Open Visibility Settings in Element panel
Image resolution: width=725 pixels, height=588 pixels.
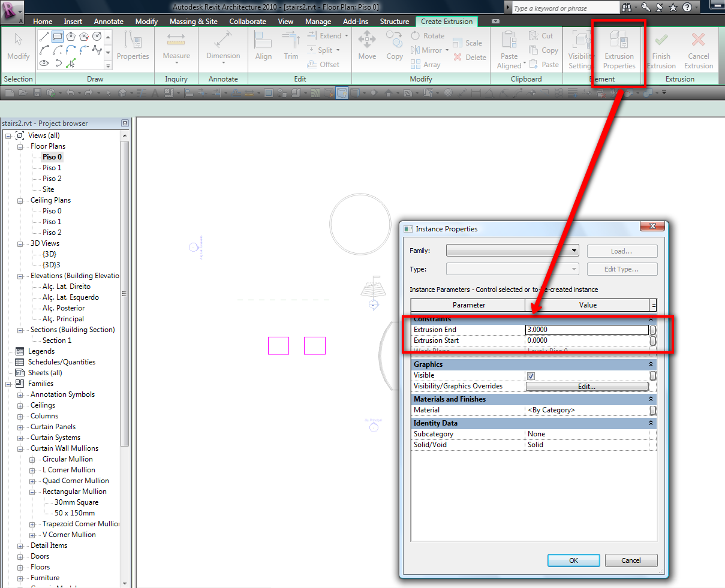580,50
